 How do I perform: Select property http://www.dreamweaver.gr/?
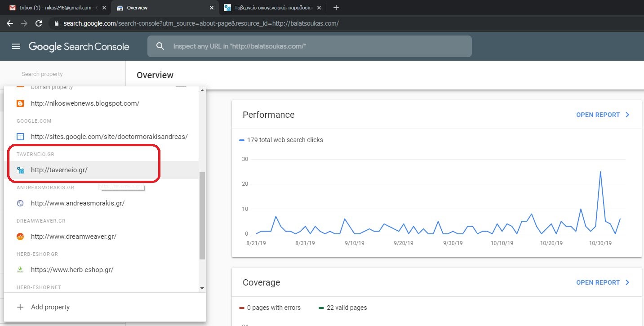click(x=102, y=237)
